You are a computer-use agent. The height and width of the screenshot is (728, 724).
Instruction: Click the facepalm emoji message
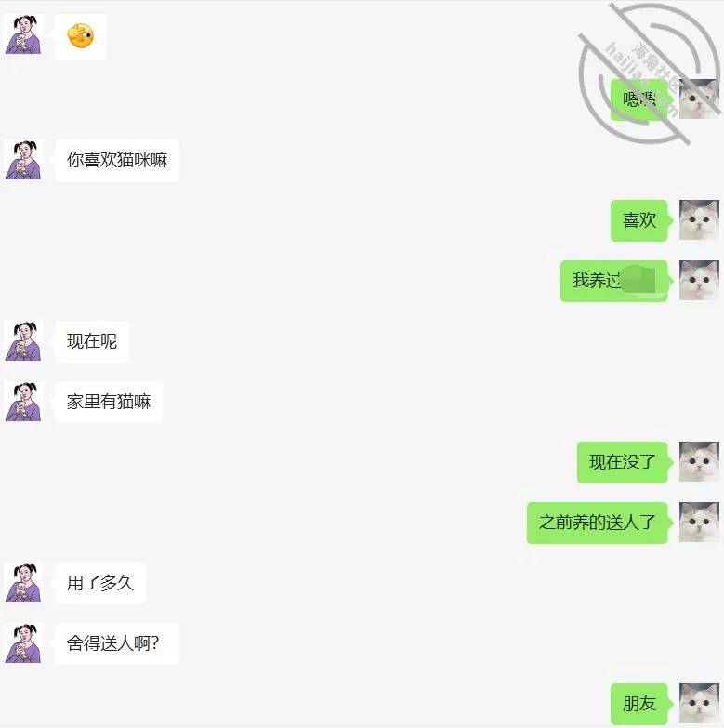tap(81, 36)
